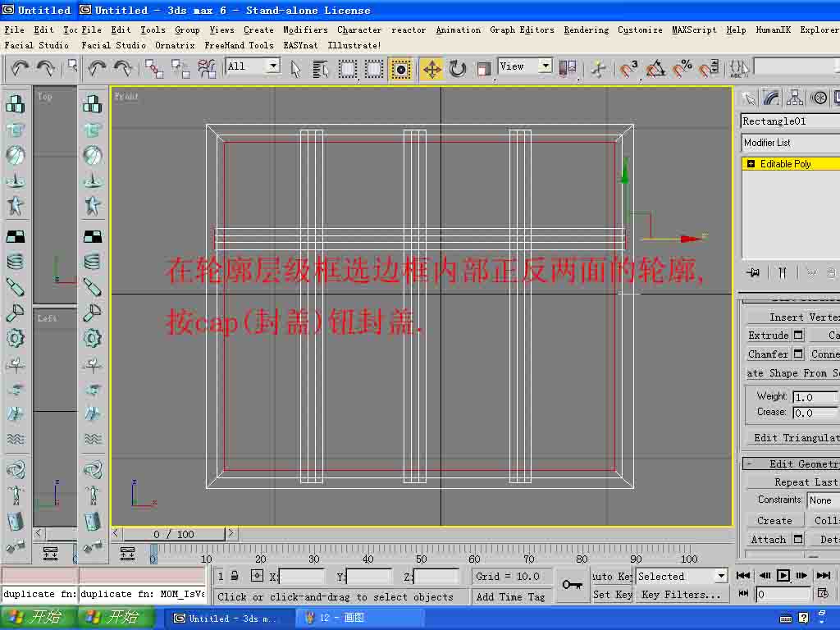Click the Go to Start playback button

tap(743, 575)
